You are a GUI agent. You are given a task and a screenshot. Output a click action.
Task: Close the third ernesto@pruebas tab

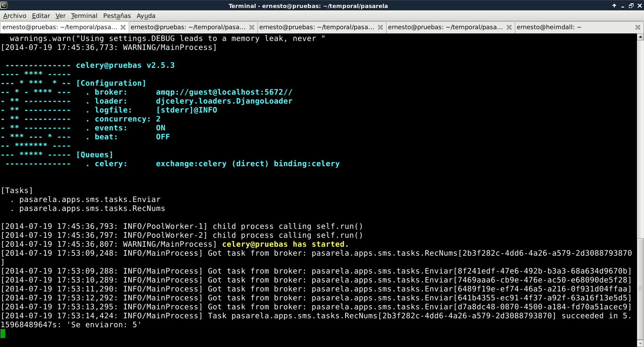pyautogui.click(x=380, y=27)
